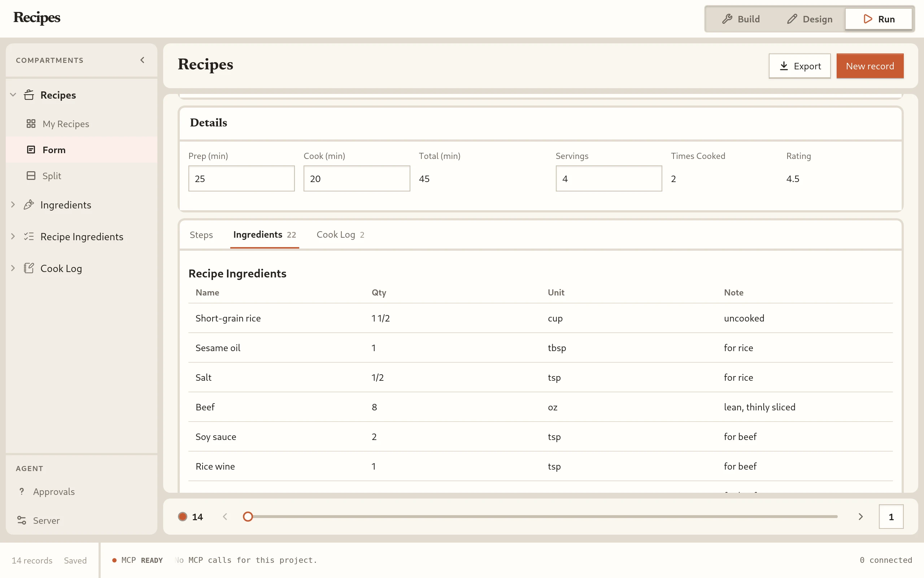Click the Total (min) value 45

click(424, 178)
